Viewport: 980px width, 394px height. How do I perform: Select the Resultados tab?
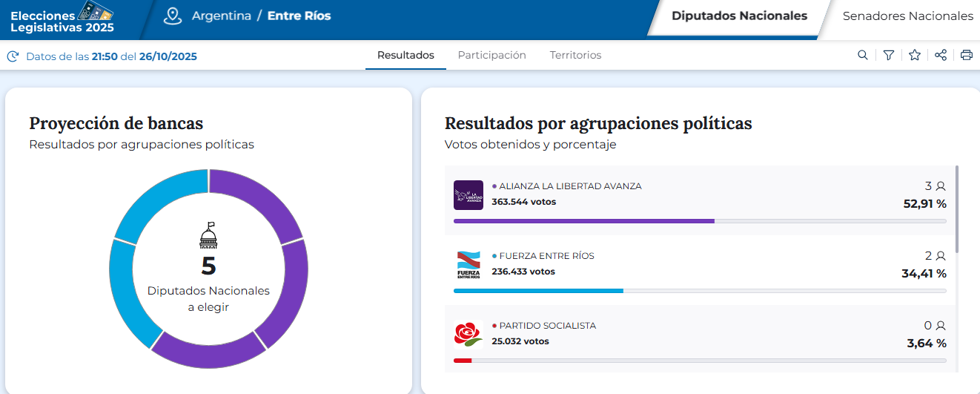[405, 55]
